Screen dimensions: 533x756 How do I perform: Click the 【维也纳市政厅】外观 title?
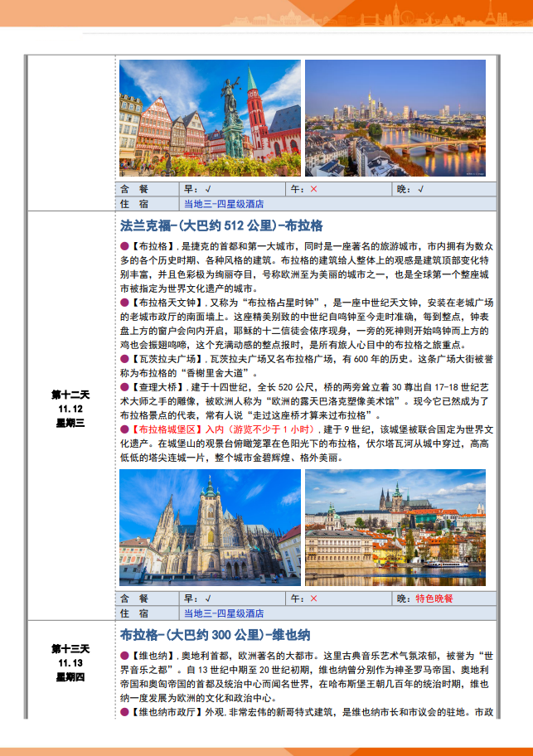tap(178, 712)
